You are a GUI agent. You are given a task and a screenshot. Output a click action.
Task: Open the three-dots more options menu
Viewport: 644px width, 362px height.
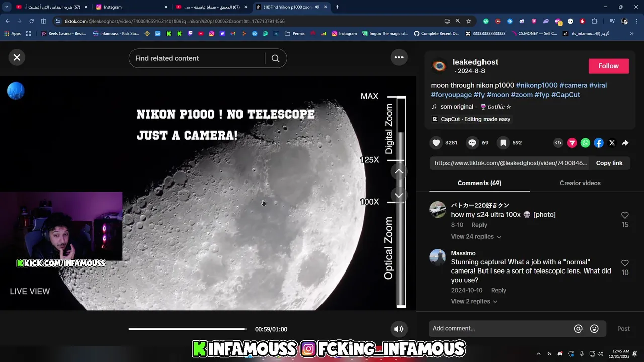click(399, 57)
